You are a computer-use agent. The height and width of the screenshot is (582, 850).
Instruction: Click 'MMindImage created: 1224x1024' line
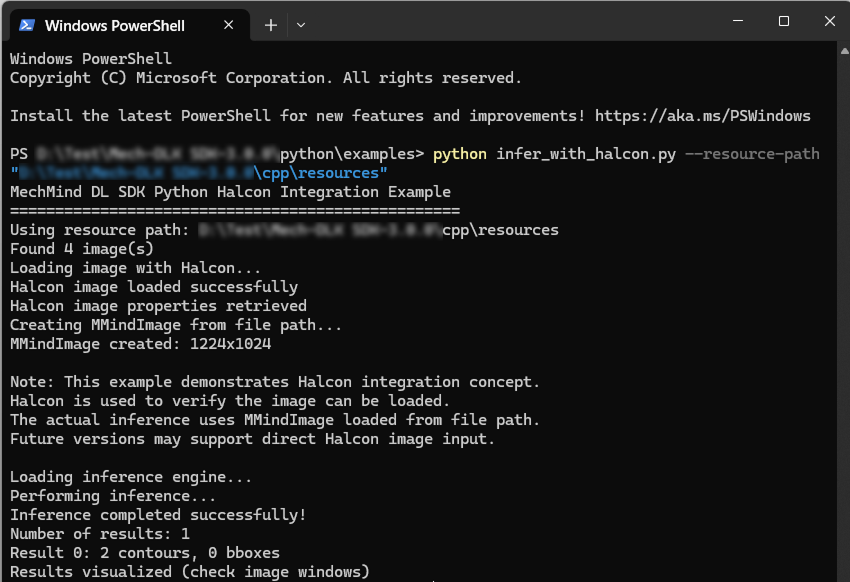point(140,344)
